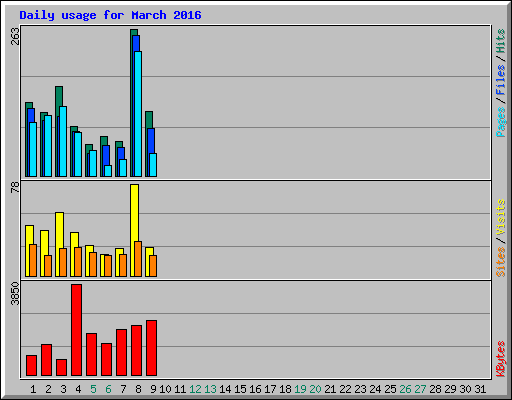This screenshot has height=400, width=512.
Task: Click the orange "Sites" legend label
Action: 501,262
